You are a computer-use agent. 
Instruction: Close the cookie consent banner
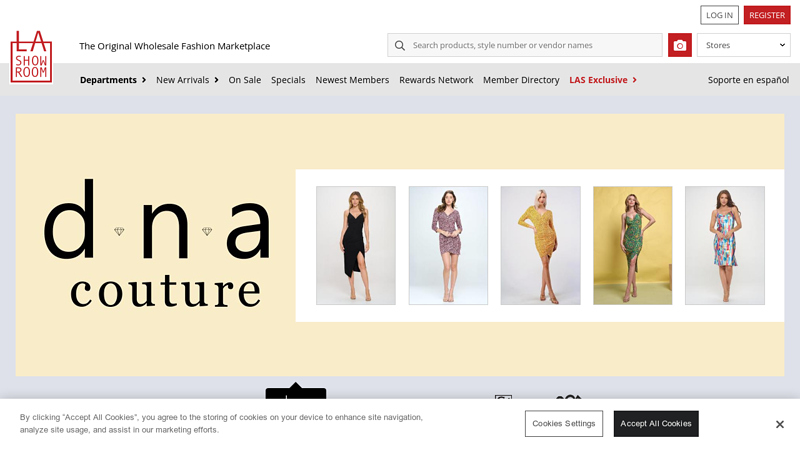780,424
